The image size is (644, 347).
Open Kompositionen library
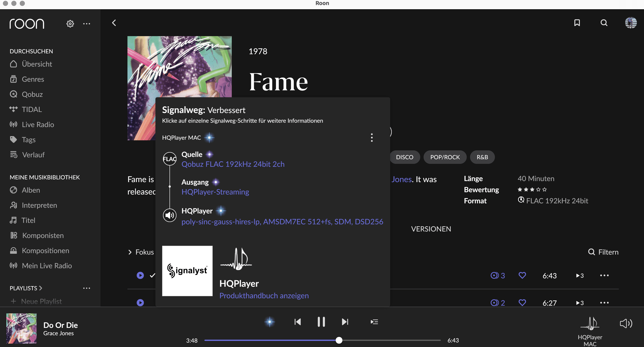[x=39, y=251]
